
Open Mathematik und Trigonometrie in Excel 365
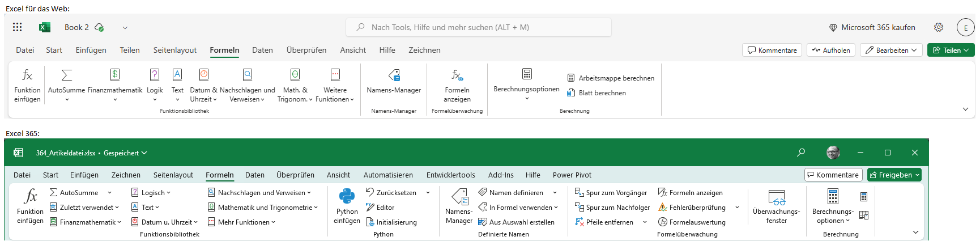tap(262, 208)
